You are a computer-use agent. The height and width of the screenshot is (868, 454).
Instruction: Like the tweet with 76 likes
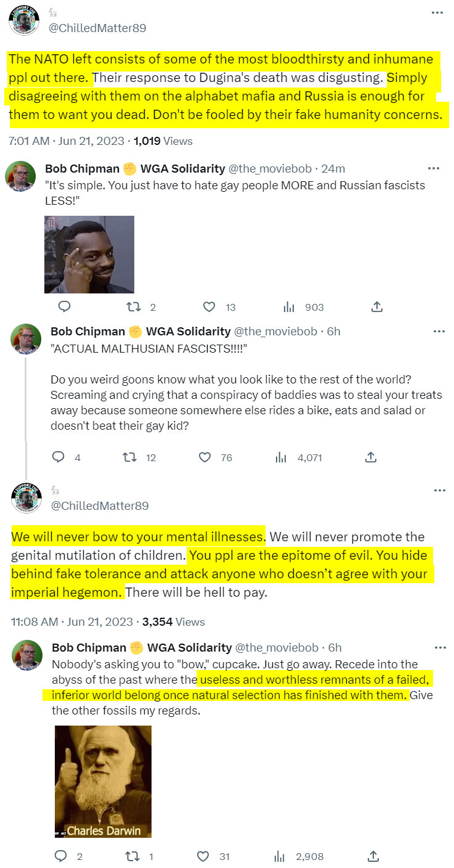coord(205,457)
